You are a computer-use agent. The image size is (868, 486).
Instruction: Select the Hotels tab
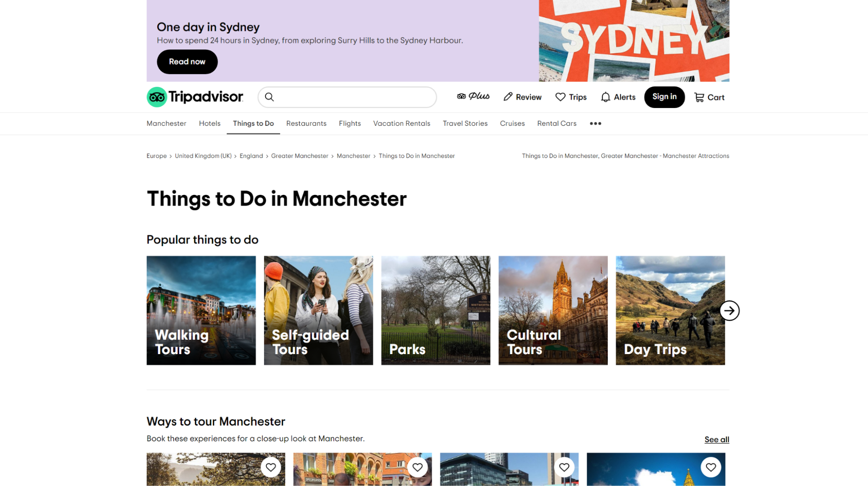tap(210, 123)
